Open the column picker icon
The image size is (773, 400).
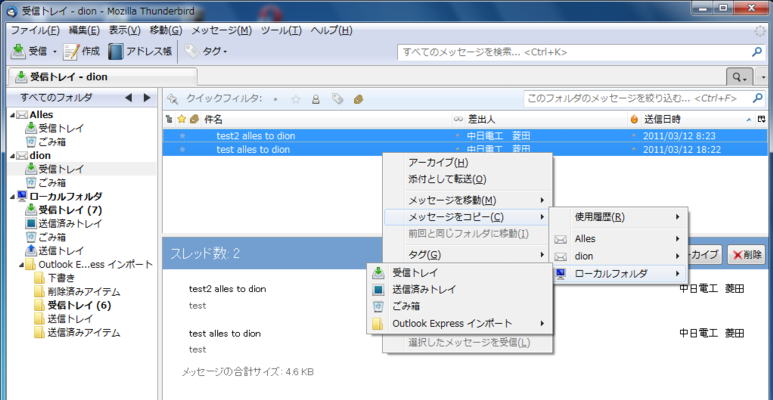763,119
